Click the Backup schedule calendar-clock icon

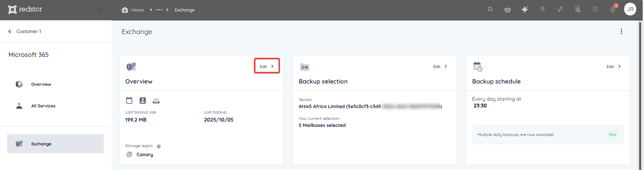coord(478,66)
